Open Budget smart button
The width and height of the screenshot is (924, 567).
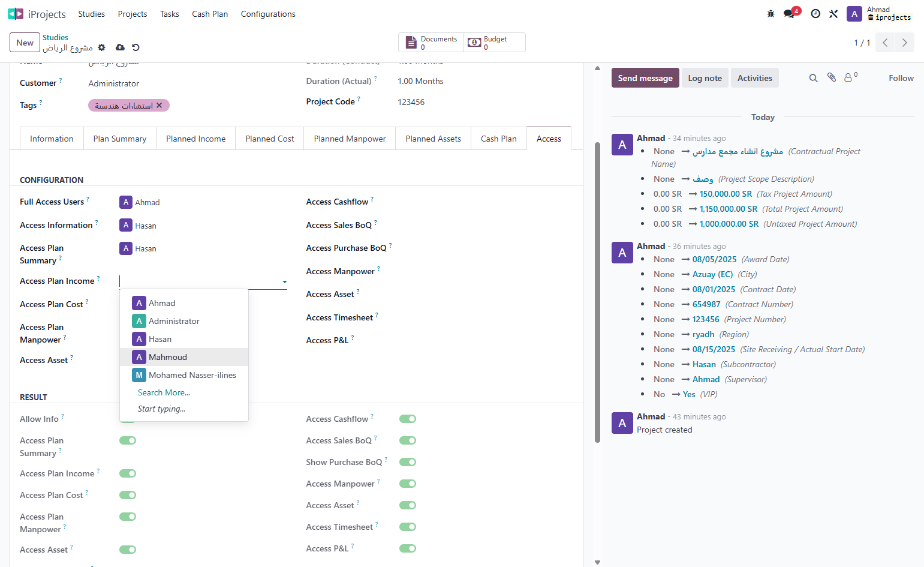coord(494,43)
